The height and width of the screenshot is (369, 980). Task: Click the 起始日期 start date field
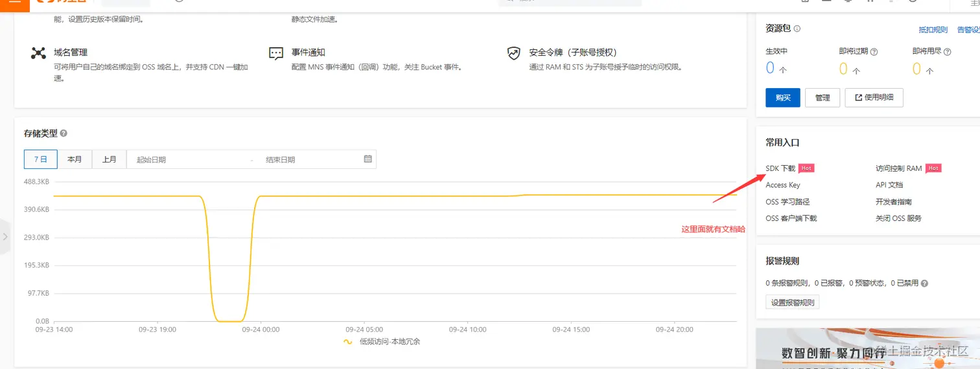(x=188, y=159)
